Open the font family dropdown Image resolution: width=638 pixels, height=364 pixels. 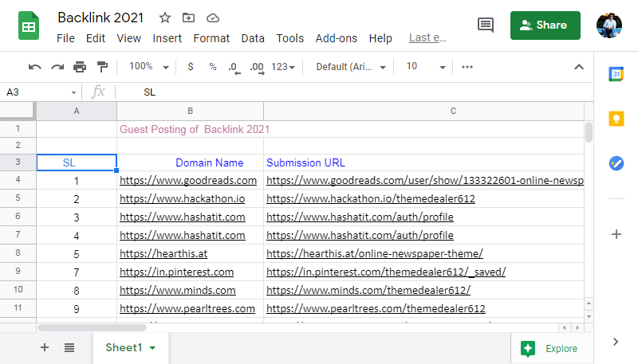click(351, 67)
